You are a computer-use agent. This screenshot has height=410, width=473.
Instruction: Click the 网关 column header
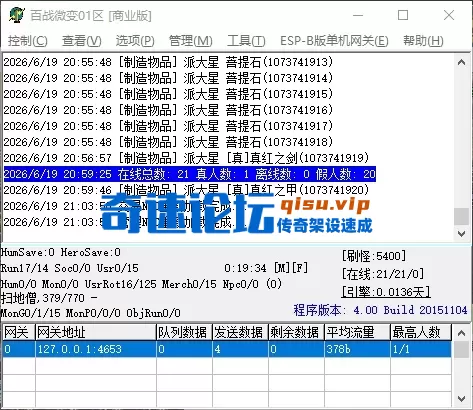point(19,332)
